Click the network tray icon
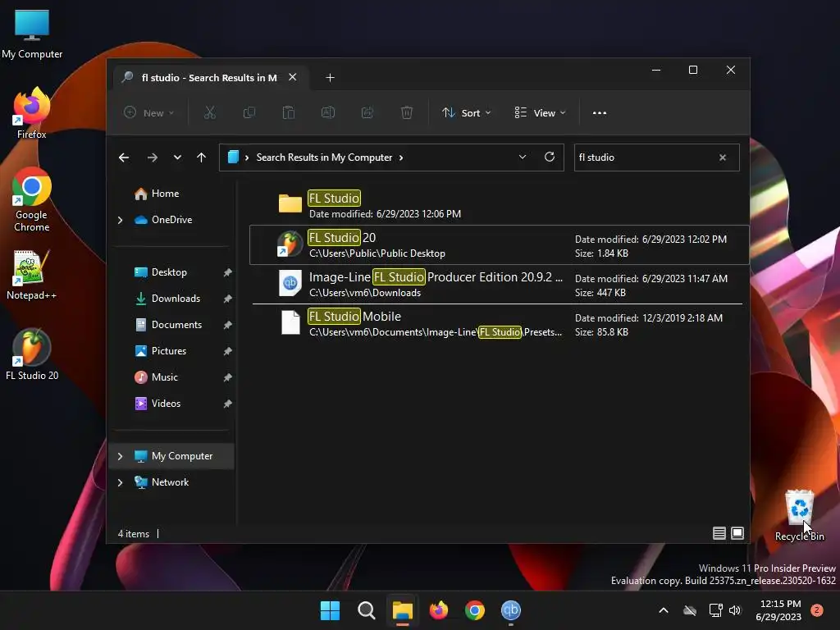This screenshot has width=840, height=630. (715, 610)
